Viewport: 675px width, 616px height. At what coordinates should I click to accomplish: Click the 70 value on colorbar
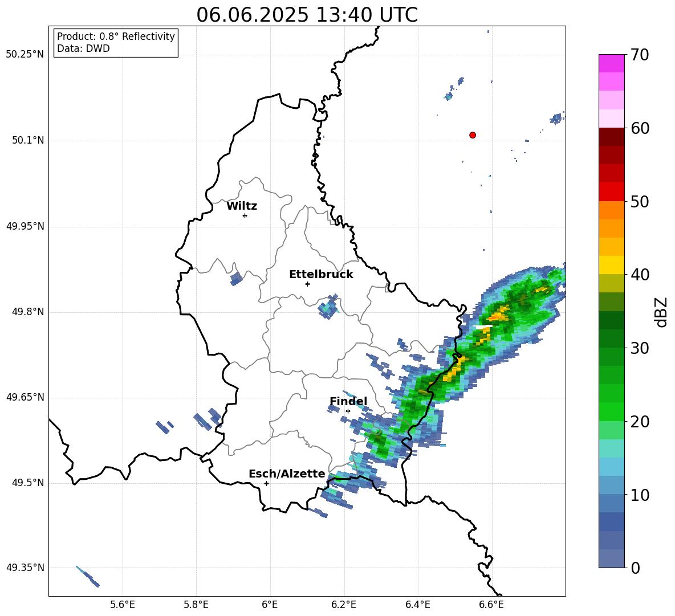point(640,55)
